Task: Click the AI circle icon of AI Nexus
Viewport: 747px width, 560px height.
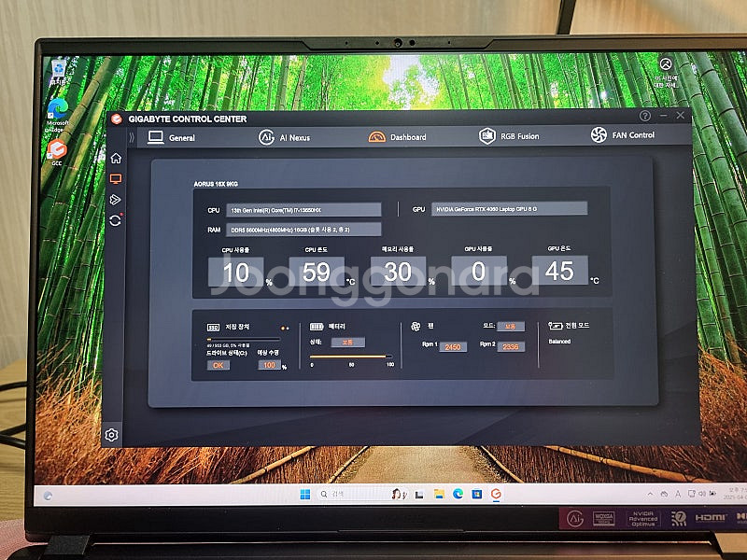Action: (266, 137)
